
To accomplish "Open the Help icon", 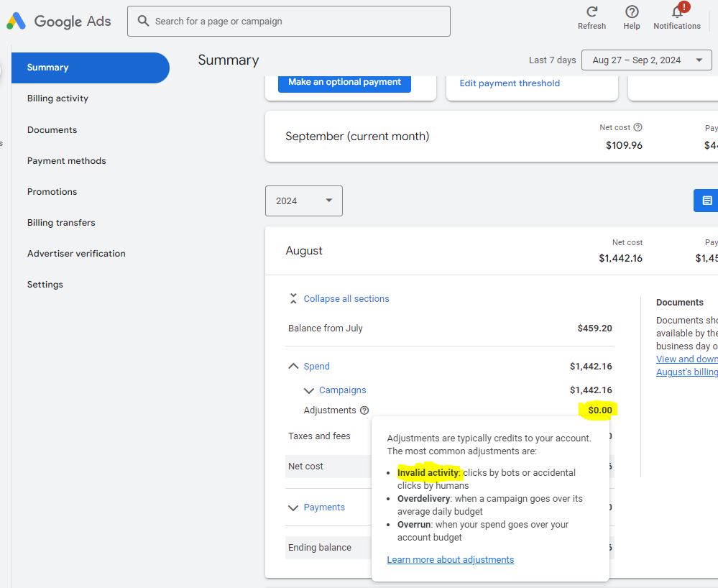I will (632, 12).
